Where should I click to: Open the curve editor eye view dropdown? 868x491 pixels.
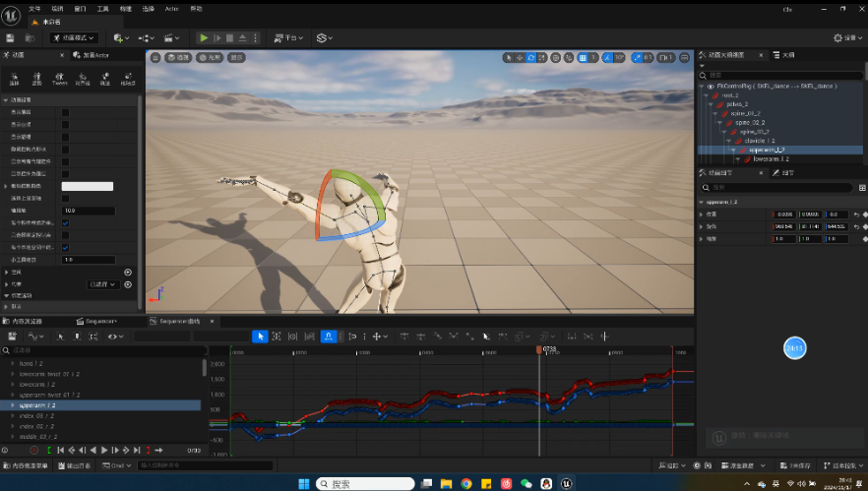(116, 336)
